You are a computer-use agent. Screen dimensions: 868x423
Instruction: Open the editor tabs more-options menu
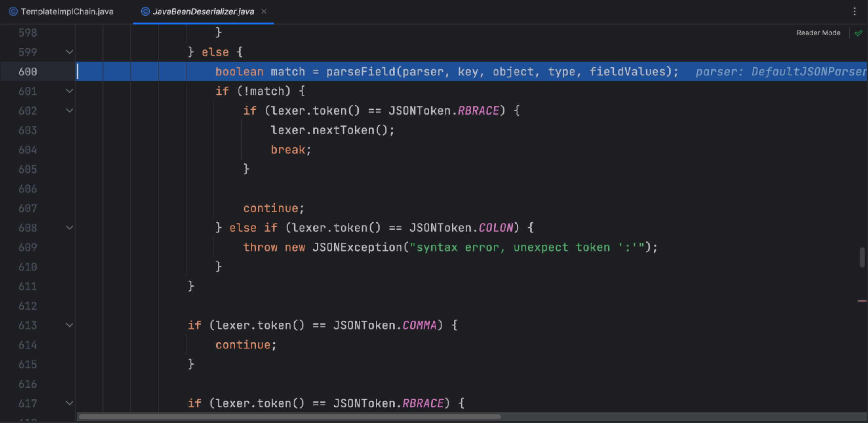coord(854,12)
